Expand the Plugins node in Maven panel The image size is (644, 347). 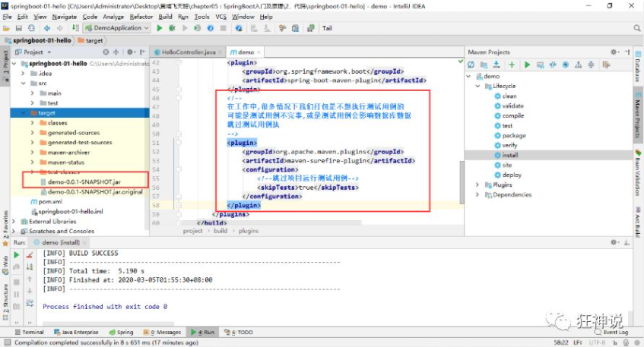[477, 185]
